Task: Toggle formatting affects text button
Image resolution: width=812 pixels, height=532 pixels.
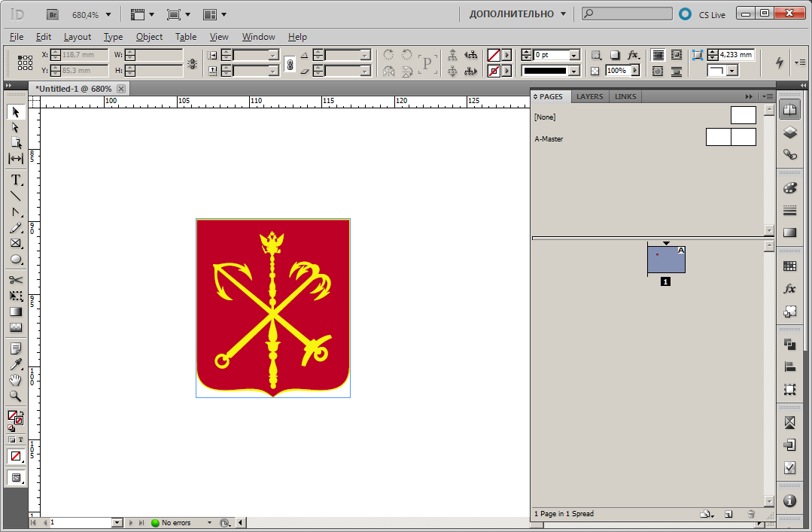Action: pyautogui.click(x=21, y=439)
